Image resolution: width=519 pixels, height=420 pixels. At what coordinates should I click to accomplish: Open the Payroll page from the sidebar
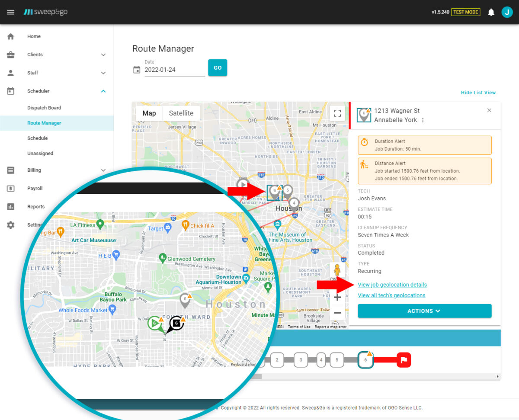(x=35, y=188)
